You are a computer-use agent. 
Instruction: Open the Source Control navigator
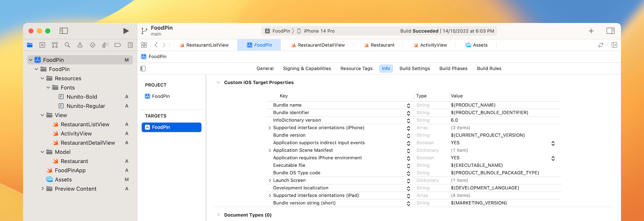coord(42,45)
